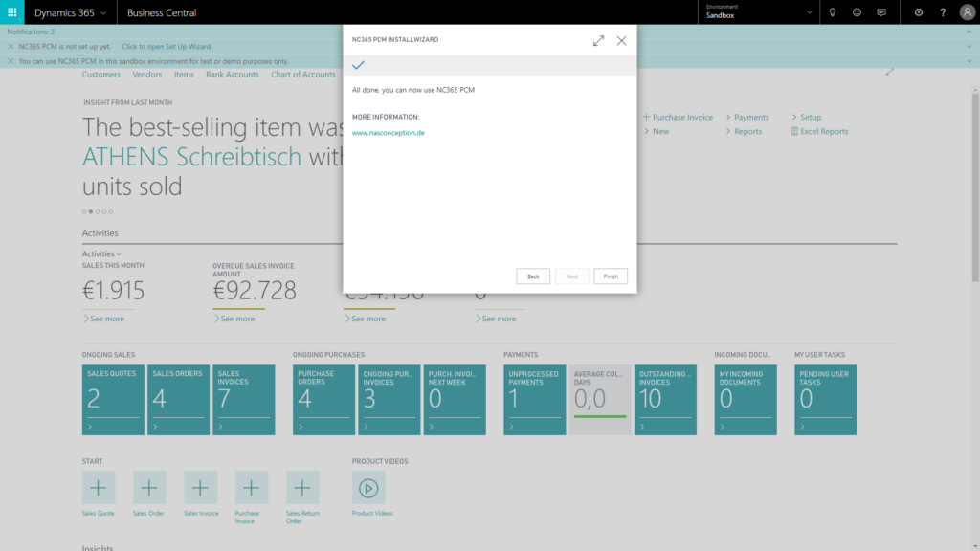Click See more under Overdue Sales Invoice Amount
This screenshot has width=980, height=551.
(x=234, y=319)
